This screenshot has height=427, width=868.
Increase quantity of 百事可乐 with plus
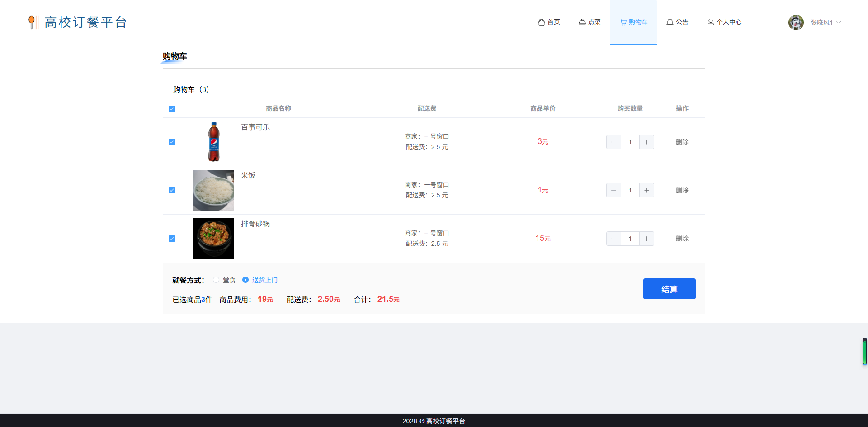[647, 142]
